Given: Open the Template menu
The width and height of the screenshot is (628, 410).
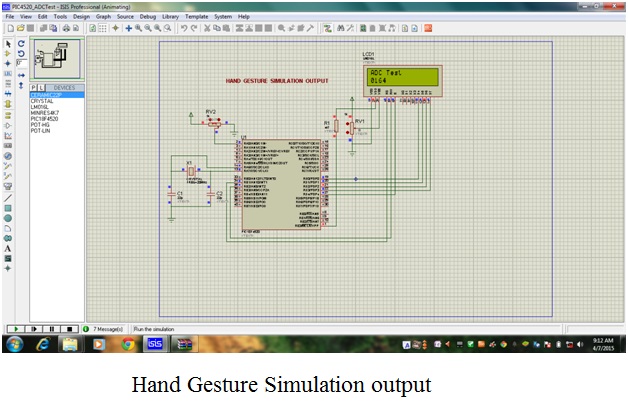Looking at the screenshot, I should coord(196,17).
